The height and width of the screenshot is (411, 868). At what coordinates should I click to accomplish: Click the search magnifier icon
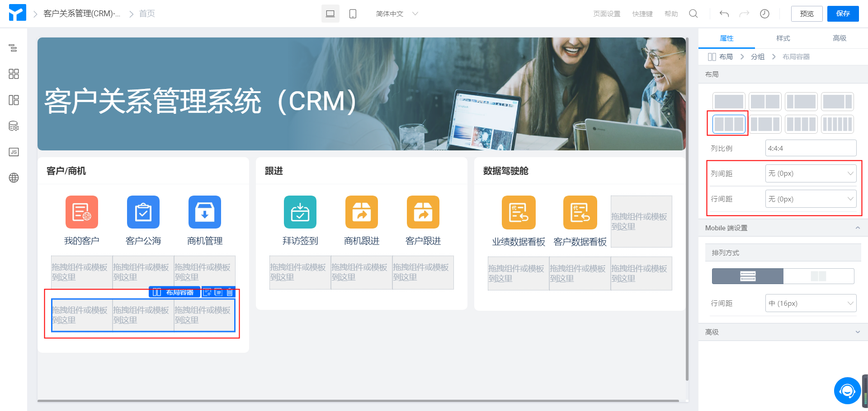[693, 14]
